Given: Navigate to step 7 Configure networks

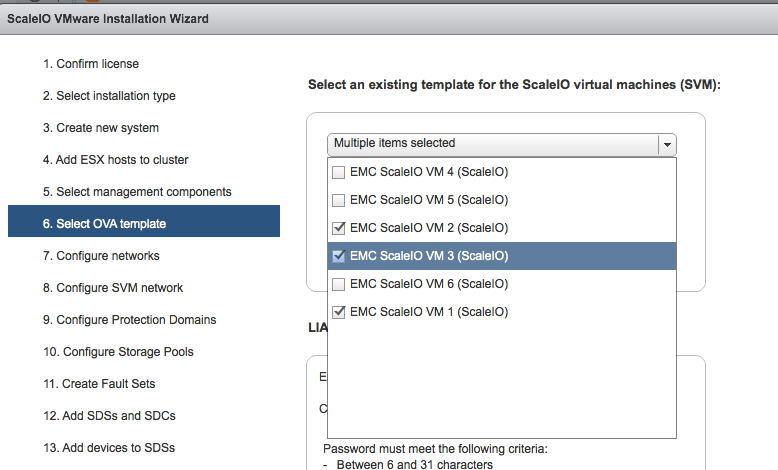Looking at the screenshot, I should 101,256.
